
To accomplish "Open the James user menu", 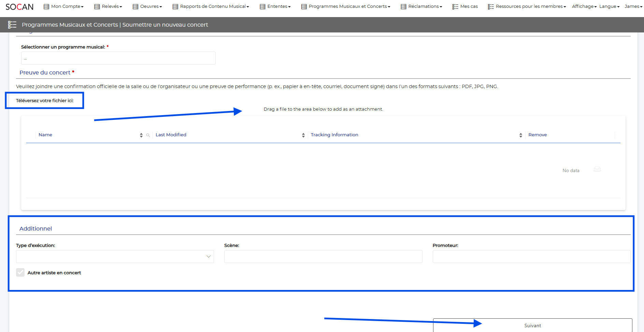I will tap(633, 6).
